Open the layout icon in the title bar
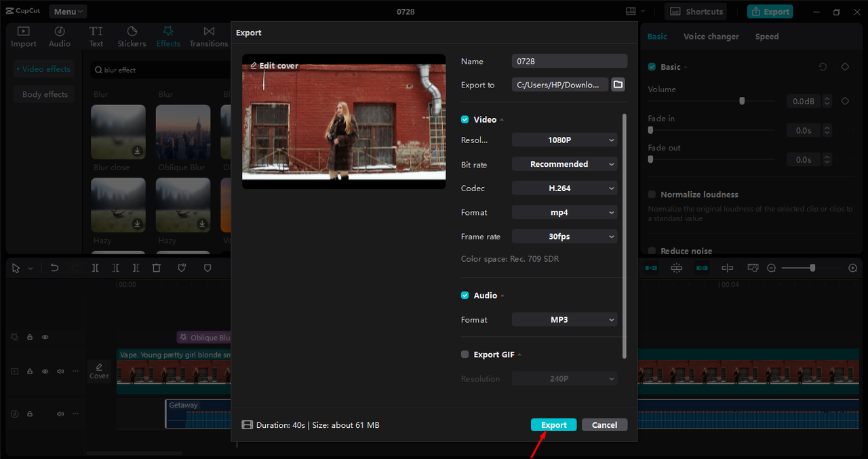 (631, 12)
